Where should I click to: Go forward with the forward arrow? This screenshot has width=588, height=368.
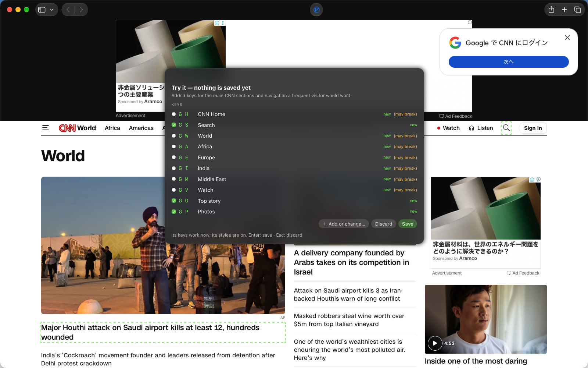tap(82, 10)
